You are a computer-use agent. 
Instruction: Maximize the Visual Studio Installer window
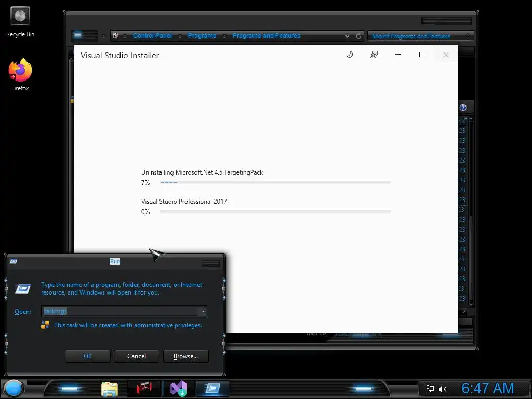pyautogui.click(x=422, y=55)
